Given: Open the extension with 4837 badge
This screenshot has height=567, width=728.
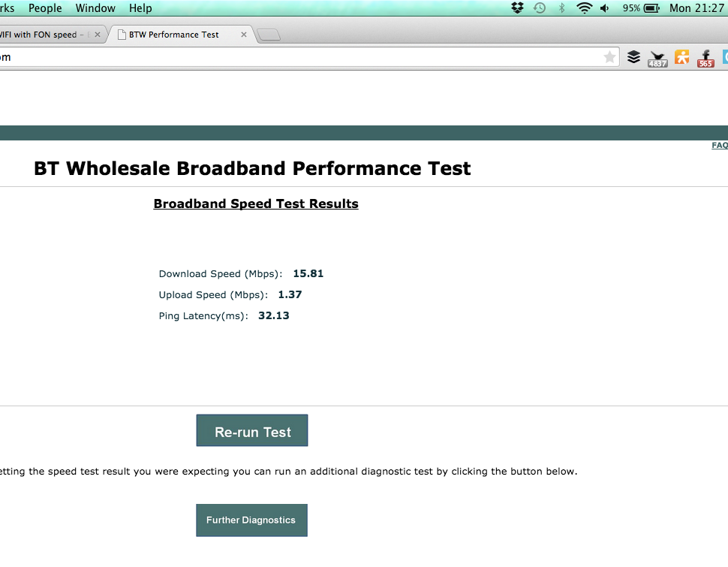Looking at the screenshot, I should (657, 59).
